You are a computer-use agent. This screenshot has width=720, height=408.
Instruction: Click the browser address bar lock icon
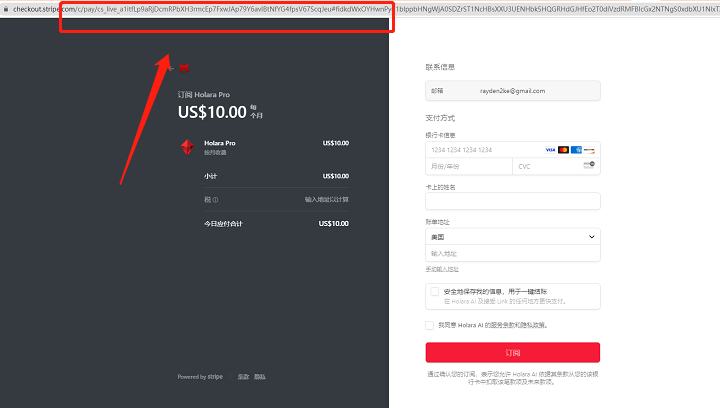(x=6, y=9)
